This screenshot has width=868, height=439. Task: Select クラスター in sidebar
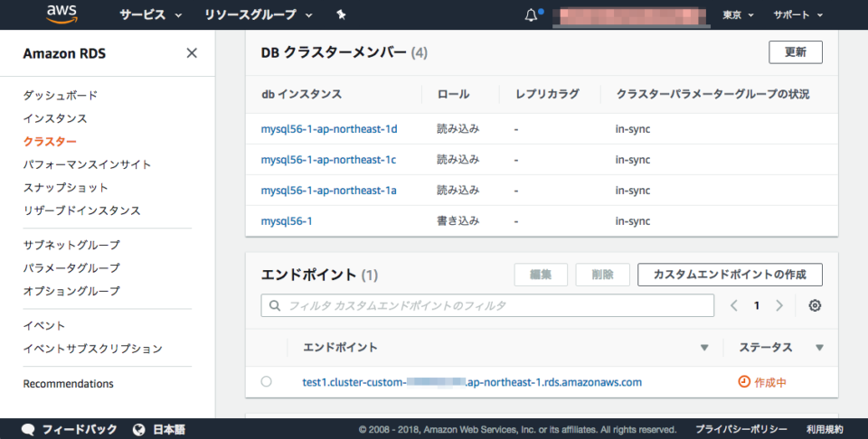[x=50, y=142]
